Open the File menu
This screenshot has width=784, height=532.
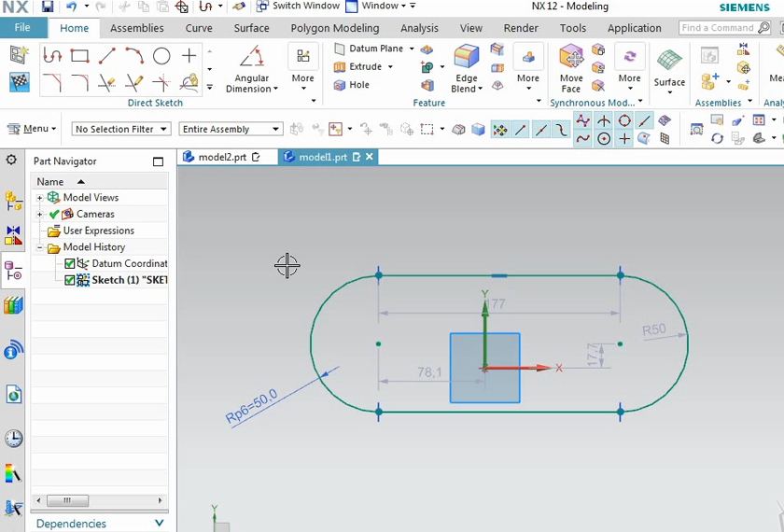[x=22, y=28]
